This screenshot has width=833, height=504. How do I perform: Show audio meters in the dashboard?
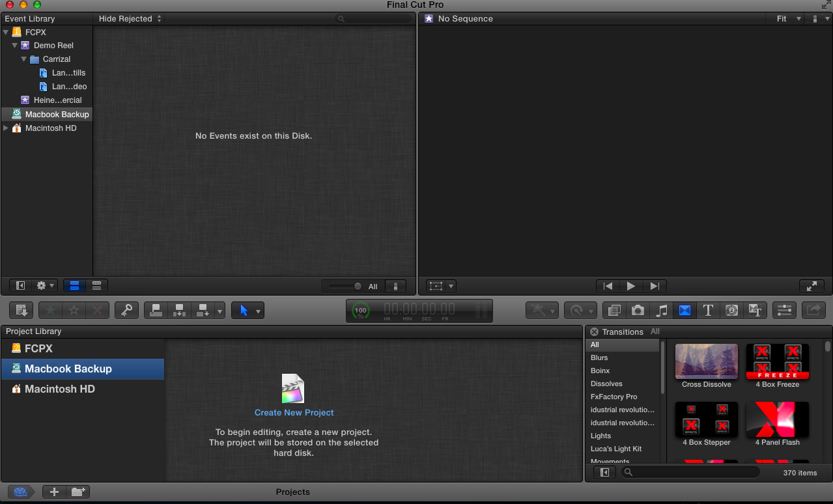(x=481, y=311)
